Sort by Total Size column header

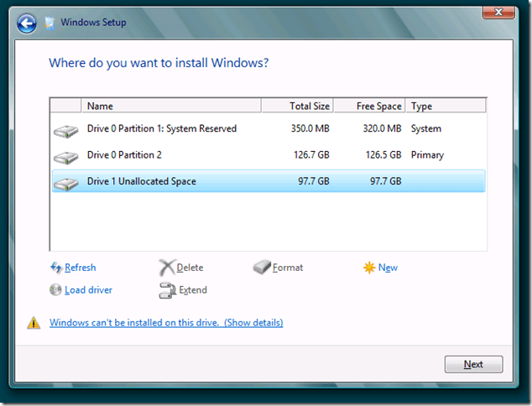pos(297,107)
